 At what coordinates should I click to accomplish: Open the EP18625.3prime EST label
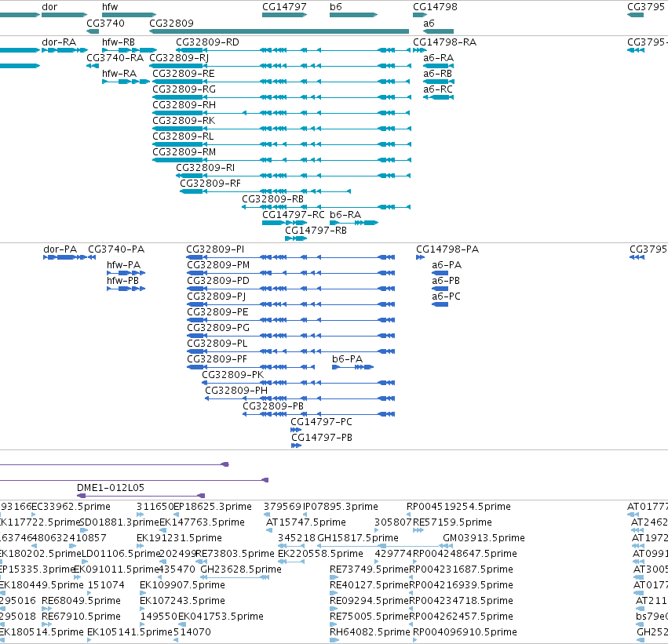[x=213, y=507]
